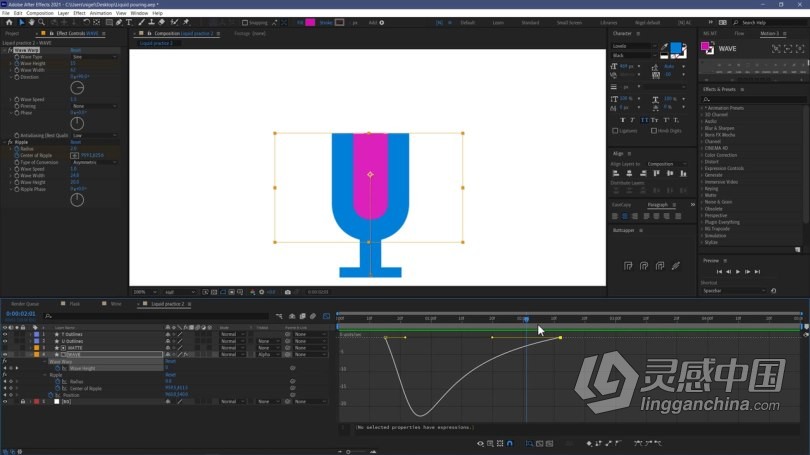Click the Add shape contents button
Image resolution: width=810 pixels, height=455 pixels.
click(382, 23)
